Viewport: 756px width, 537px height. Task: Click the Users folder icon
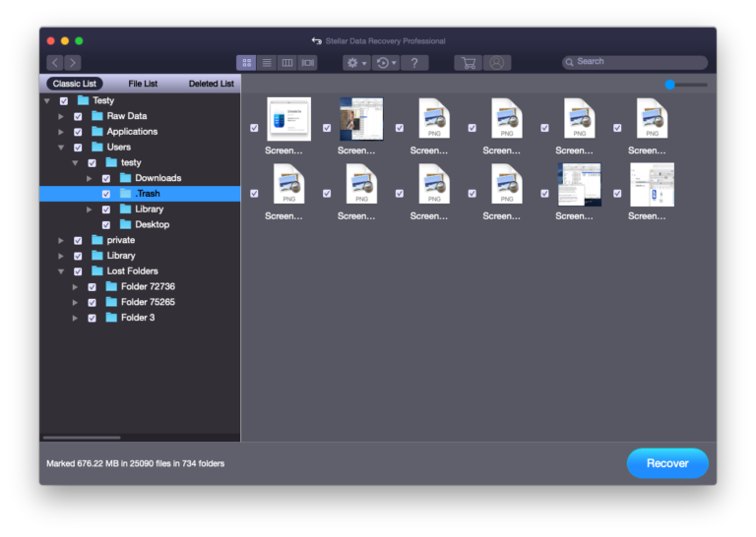point(97,147)
